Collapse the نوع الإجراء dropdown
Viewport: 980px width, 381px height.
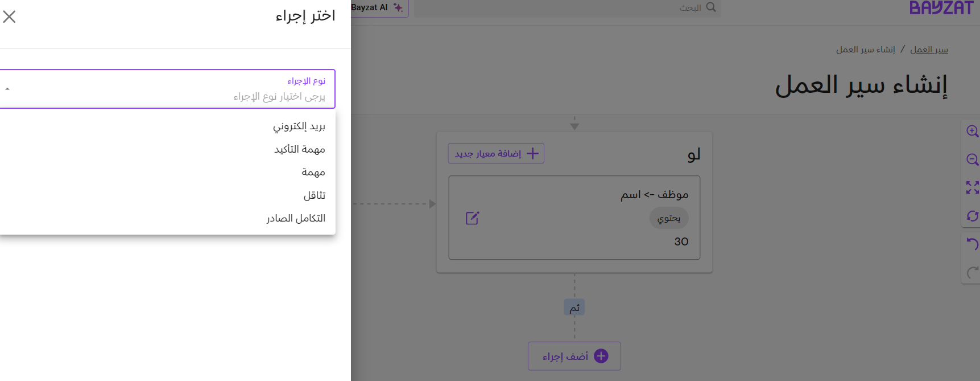tap(7, 89)
